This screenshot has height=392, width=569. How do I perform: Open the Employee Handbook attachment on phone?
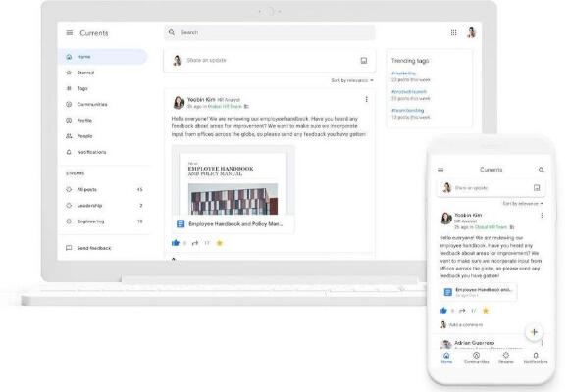point(479,292)
